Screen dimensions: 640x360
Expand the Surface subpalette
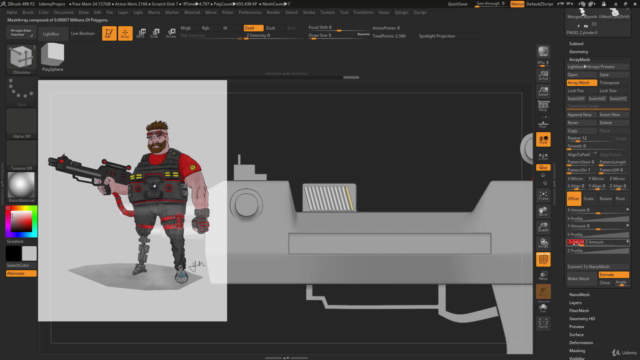coord(576,335)
